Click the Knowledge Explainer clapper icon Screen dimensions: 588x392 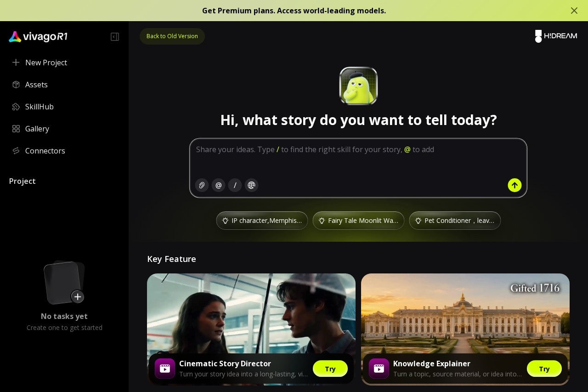click(x=379, y=369)
